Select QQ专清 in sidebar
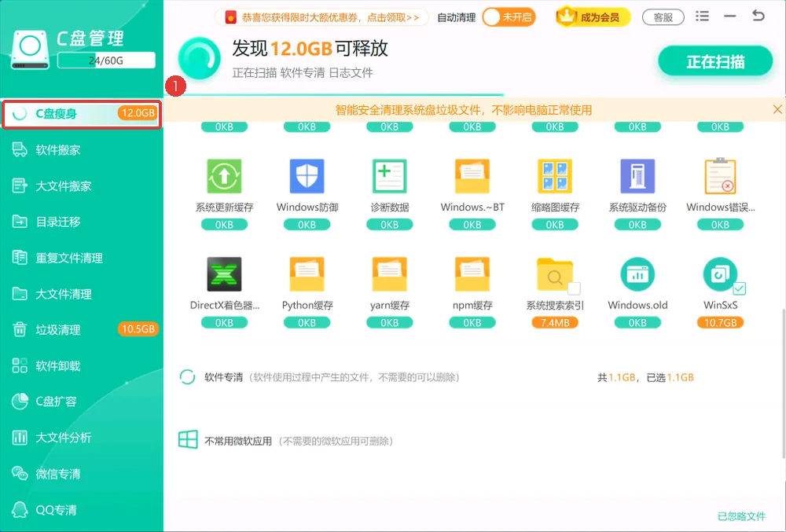This screenshot has width=786, height=532. tap(82, 510)
